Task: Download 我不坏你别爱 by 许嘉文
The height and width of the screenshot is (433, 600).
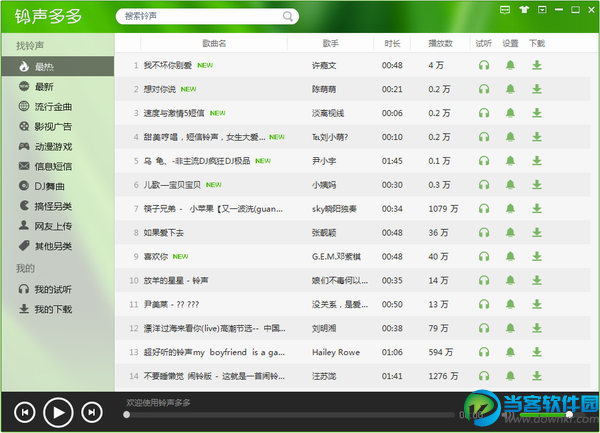Action: pos(537,65)
